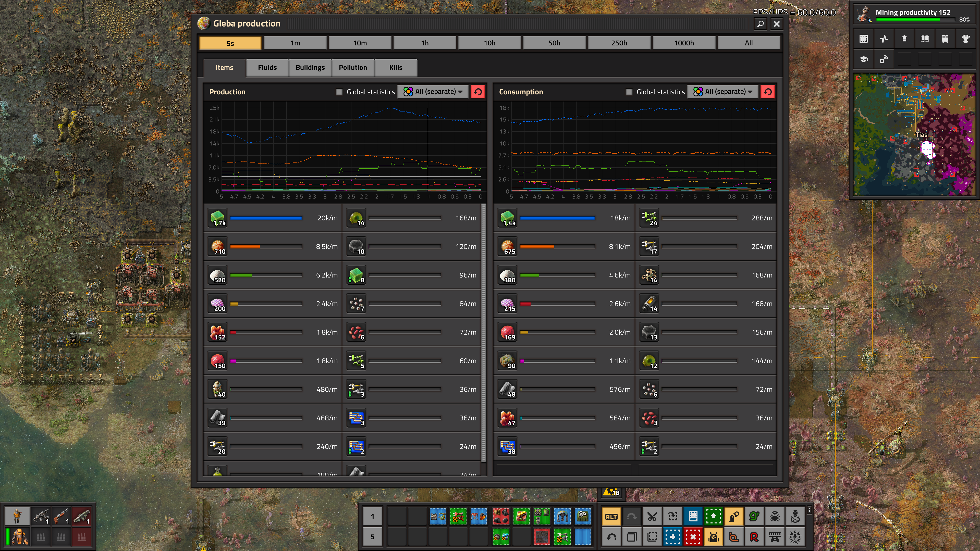Open trains overview icon
Screen dimensions: 980x551
[945, 39]
